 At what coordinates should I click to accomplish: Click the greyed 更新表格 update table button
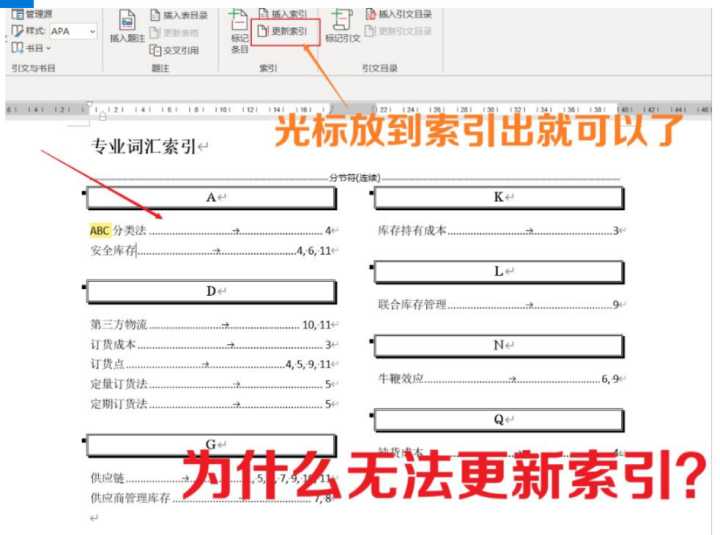pyautogui.click(x=174, y=33)
